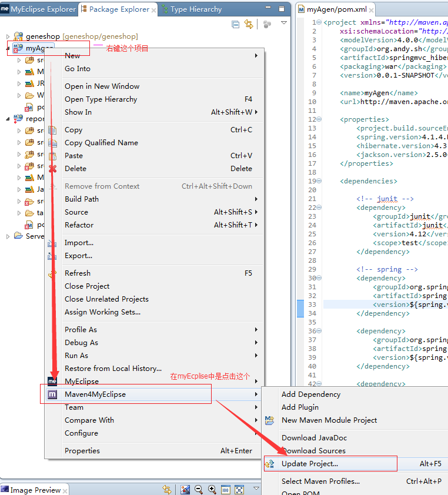Open the Refactor submenu
This screenshot has width=448, height=495.
pos(161,225)
